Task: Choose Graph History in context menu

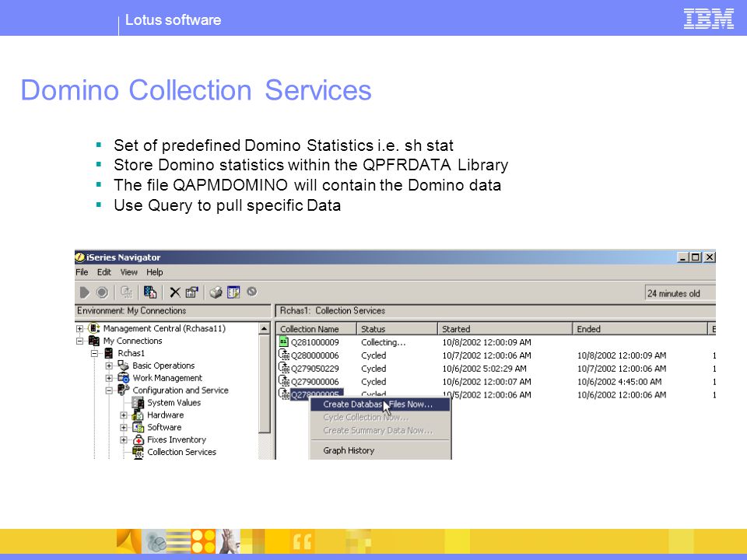Action: pyautogui.click(x=349, y=450)
